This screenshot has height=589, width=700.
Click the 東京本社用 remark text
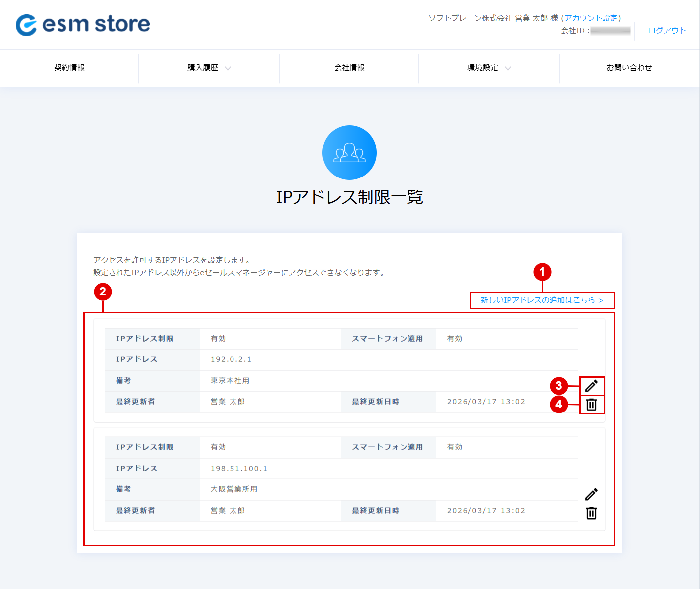[230, 381]
